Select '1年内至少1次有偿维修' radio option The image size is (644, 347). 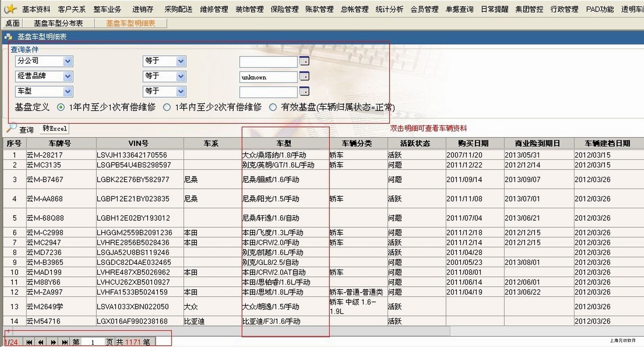61,107
